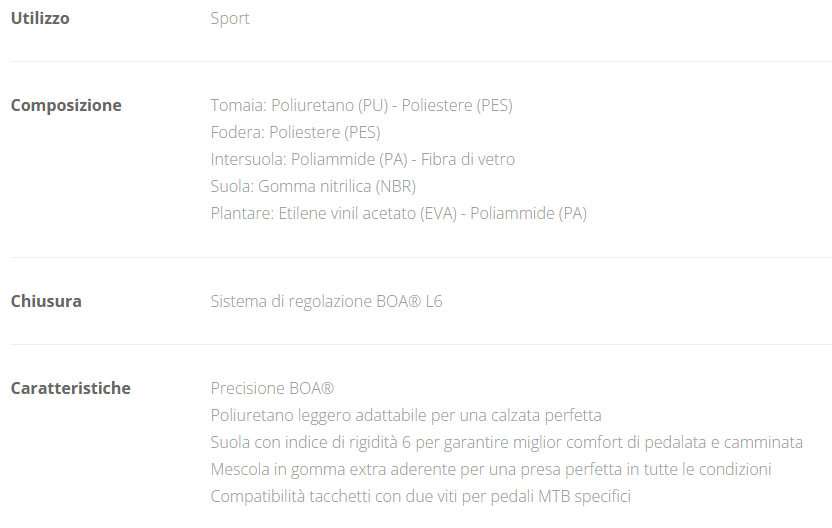Click the Precisione BOA feature line
The image size is (832, 528).
(x=272, y=388)
